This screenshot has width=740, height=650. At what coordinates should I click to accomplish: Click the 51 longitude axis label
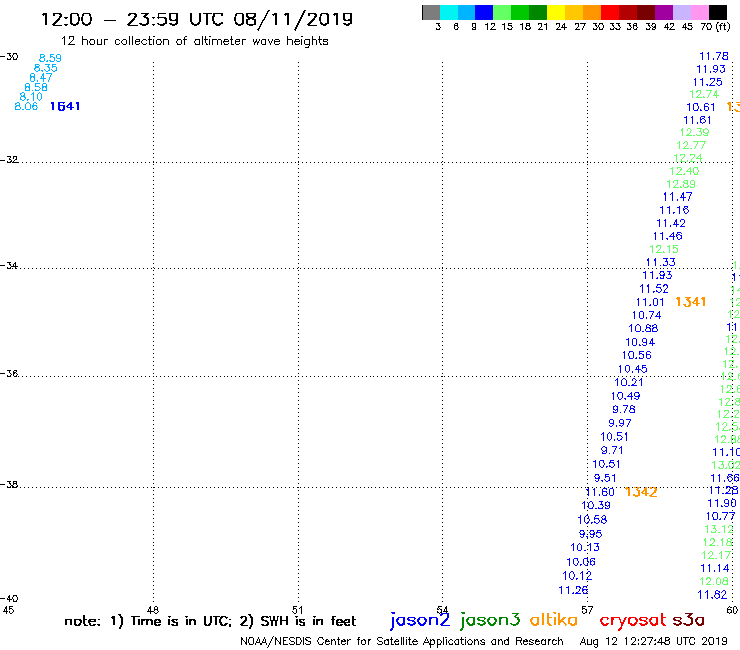(x=297, y=610)
